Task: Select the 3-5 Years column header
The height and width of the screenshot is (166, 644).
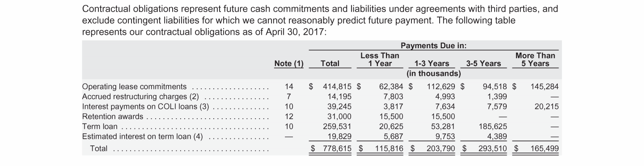Action: pos(483,63)
